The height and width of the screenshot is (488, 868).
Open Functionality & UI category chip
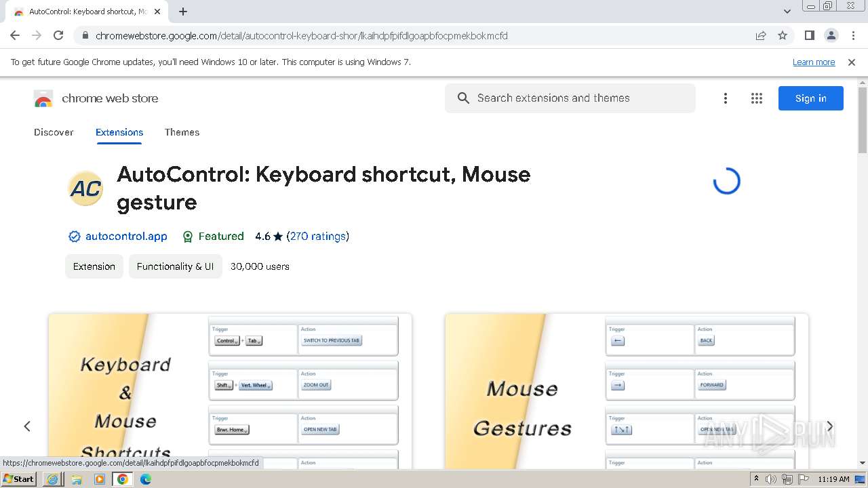tap(175, 266)
